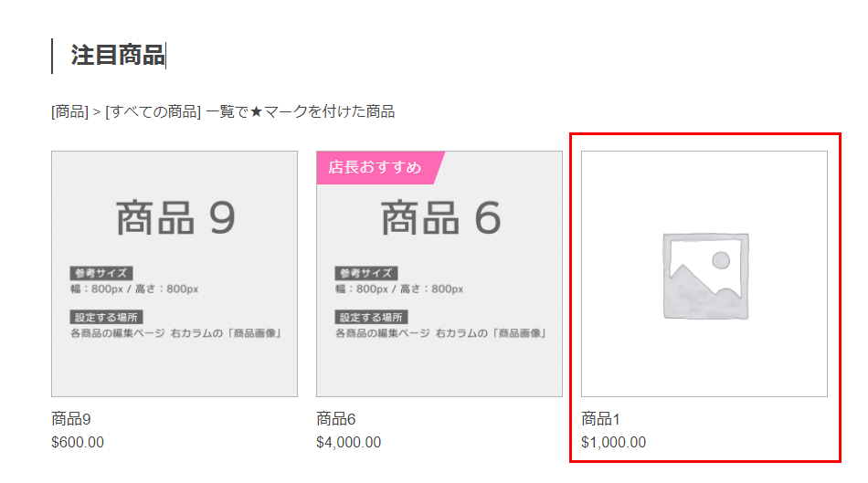868x483 pixels.
Task: Click the image placeholder icon in 商品1
Action: tap(705, 276)
